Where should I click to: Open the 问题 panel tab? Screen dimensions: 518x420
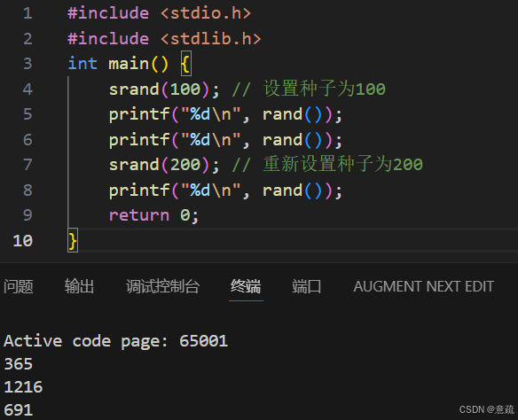19,286
